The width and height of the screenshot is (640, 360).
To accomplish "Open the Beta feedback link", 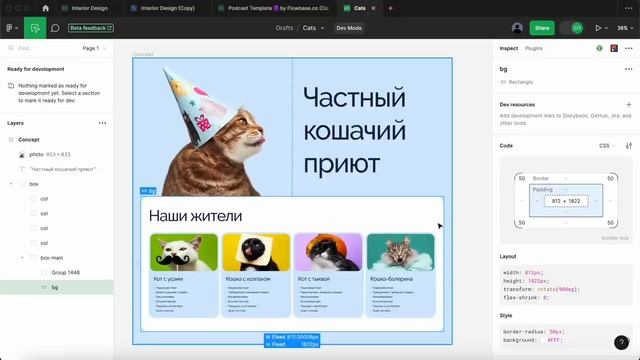I will (x=91, y=28).
